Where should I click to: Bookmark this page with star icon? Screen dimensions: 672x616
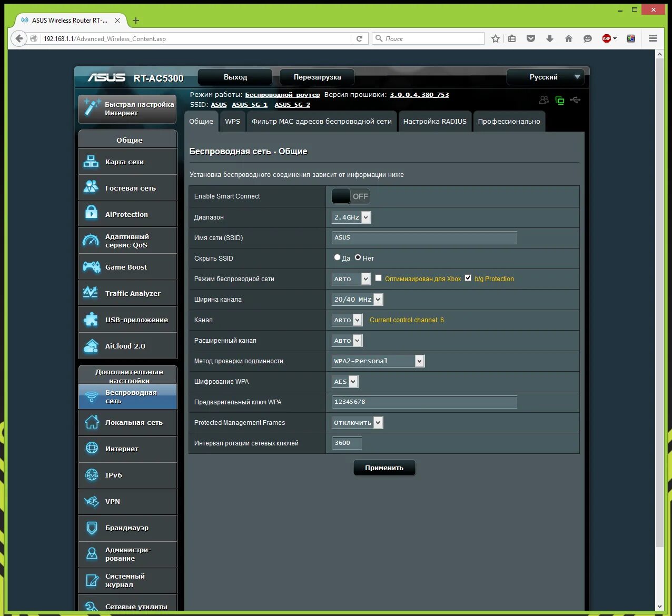pyautogui.click(x=496, y=38)
